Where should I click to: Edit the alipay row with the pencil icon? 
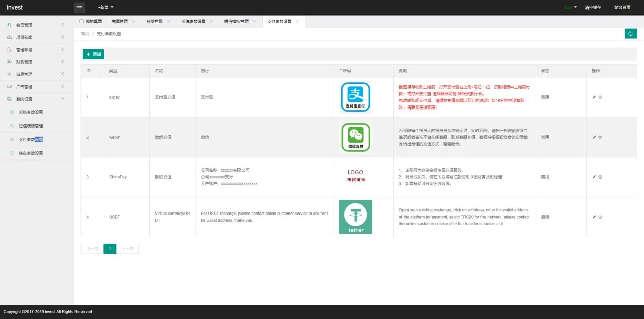point(594,97)
